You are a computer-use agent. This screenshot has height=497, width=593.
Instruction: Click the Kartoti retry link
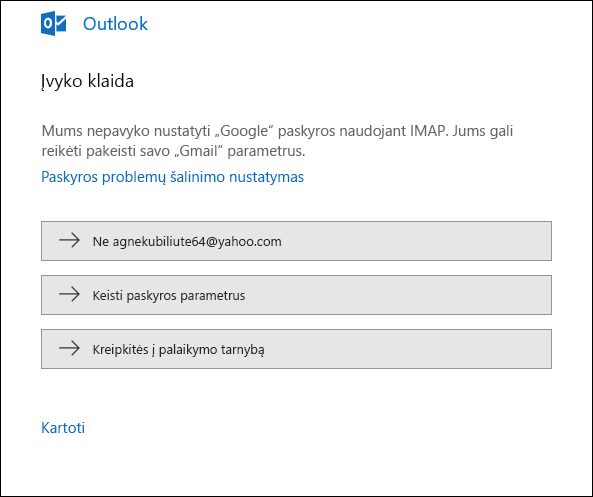(x=63, y=428)
